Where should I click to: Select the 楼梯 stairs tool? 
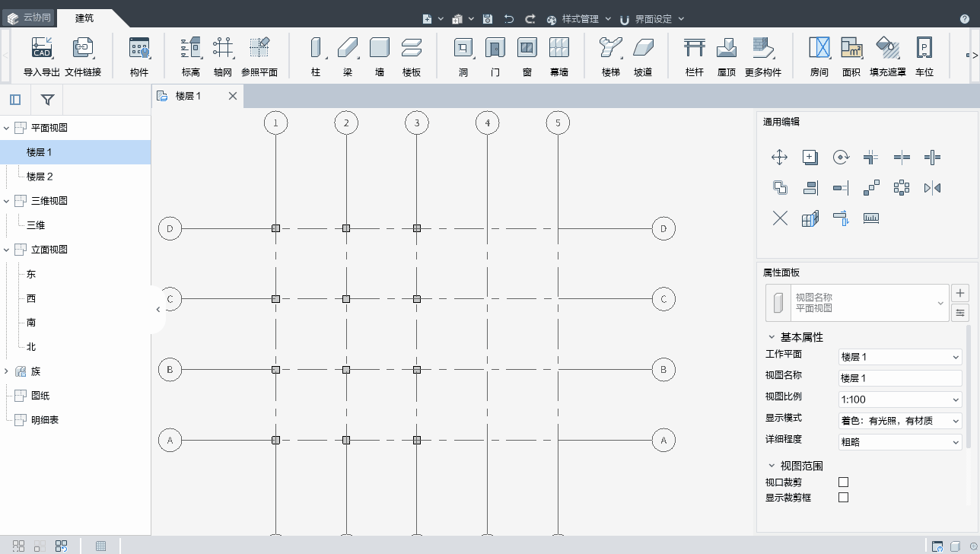point(611,56)
